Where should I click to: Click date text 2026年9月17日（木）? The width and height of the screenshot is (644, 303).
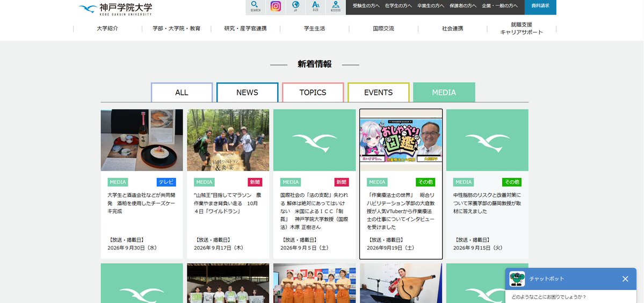click(219, 248)
